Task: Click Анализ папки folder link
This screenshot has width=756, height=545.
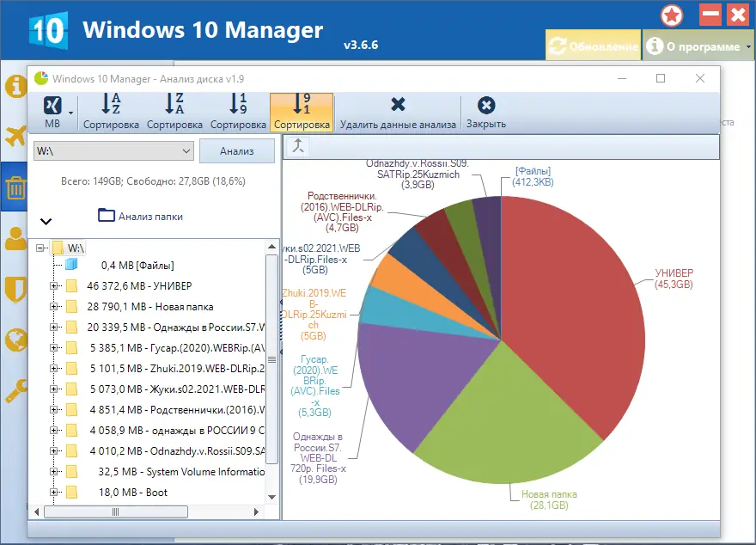Action: (x=140, y=216)
